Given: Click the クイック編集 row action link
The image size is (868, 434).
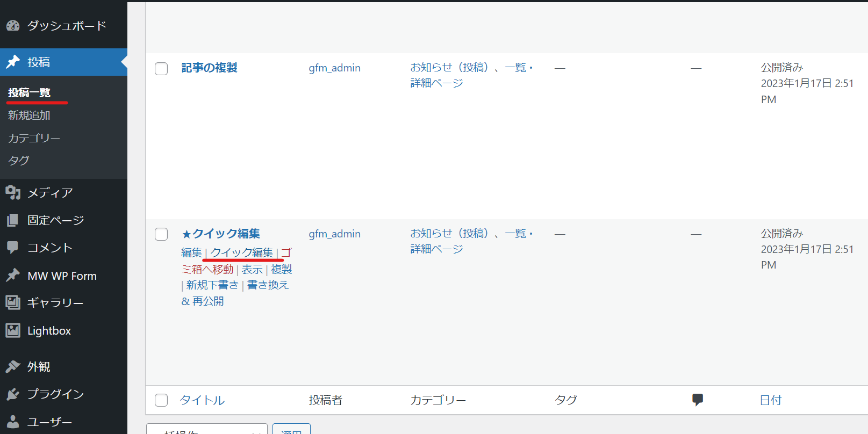Looking at the screenshot, I should (x=242, y=252).
